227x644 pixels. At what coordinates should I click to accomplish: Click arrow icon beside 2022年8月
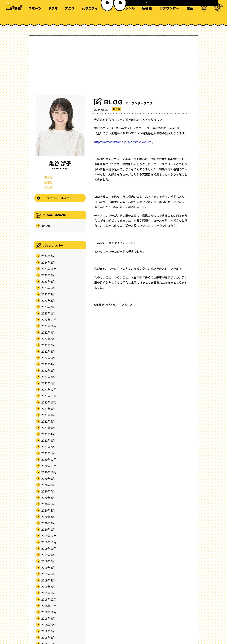pos(38,339)
